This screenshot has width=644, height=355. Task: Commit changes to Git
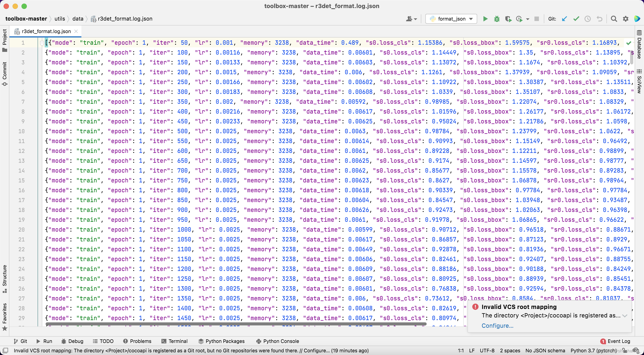point(576,19)
